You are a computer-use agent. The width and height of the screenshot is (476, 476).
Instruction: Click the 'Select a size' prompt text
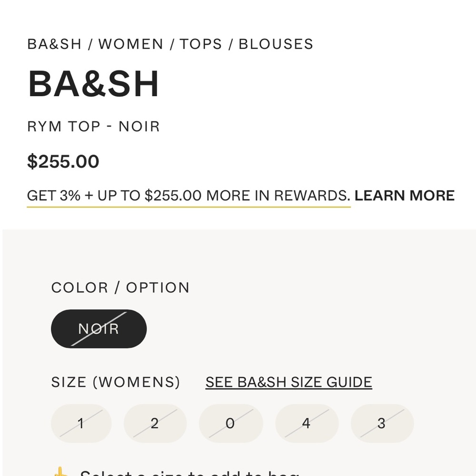(x=189, y=473)
